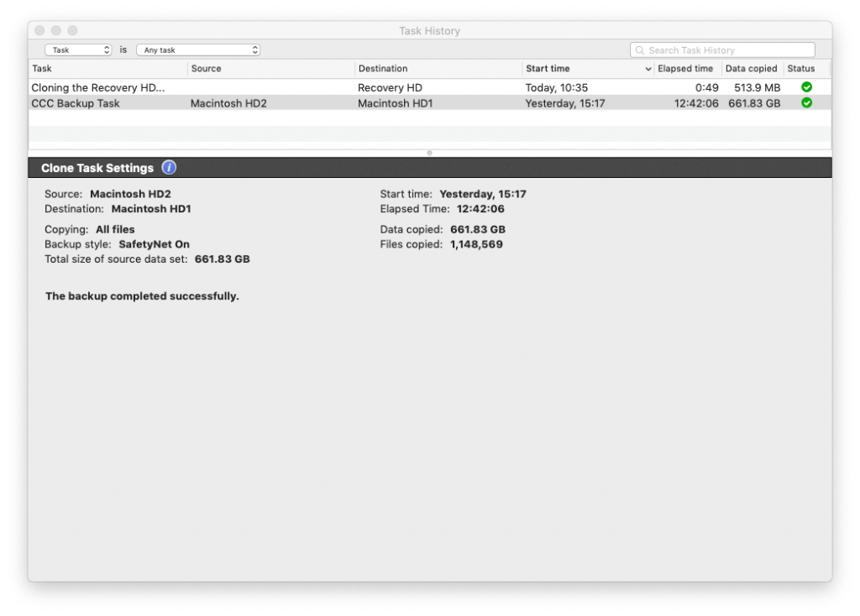The height and width of the screenshot is (616, 860).
Task: Click Files copied value 1,148,569
Action: click(x=477, y=244)
